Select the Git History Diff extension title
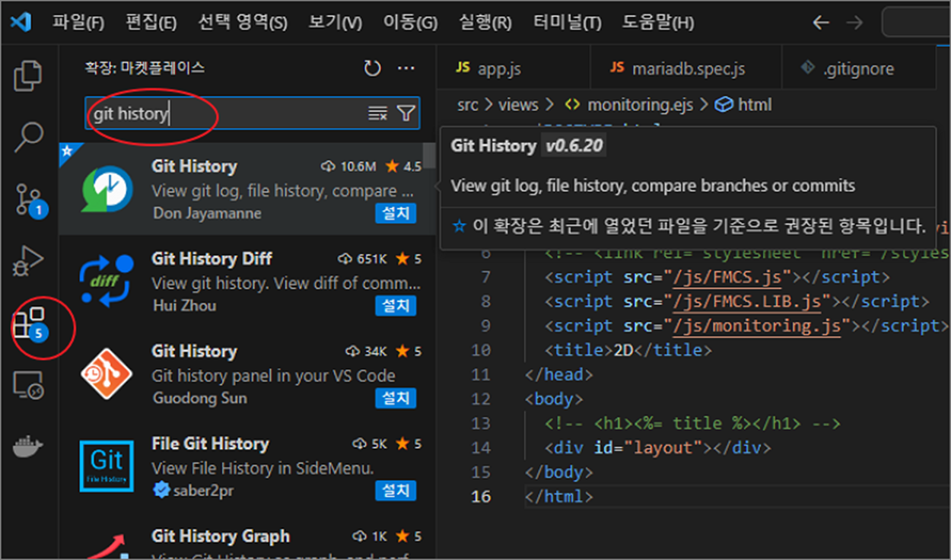 [x=212, y=259]
